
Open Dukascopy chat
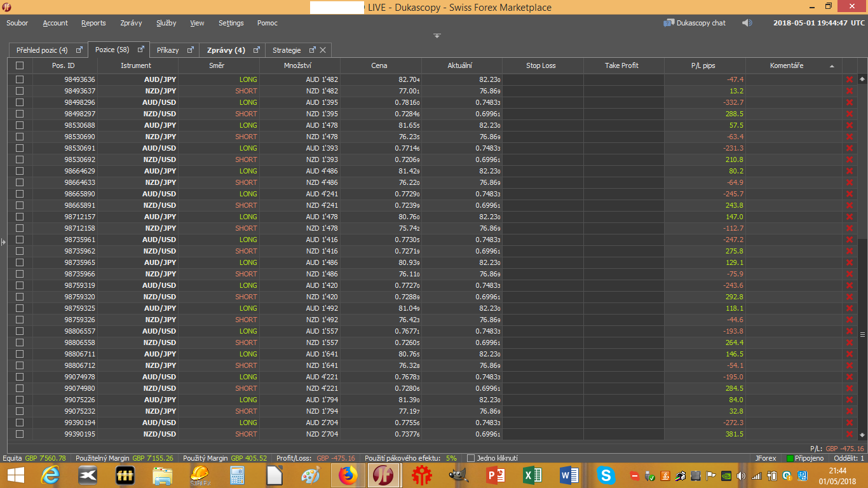(695, 23)
